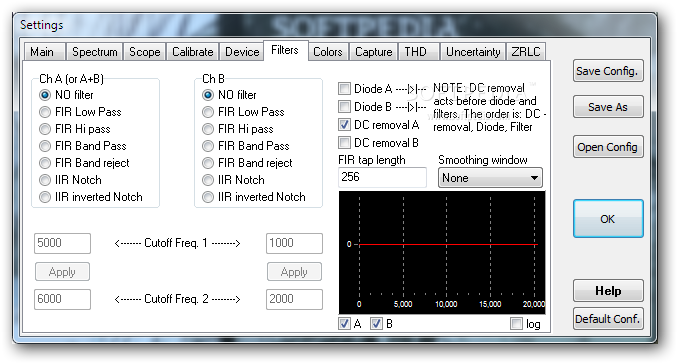Go to the Calibrate tab
Image resolution: width=678 pixels, height=364 pixels.
[192, 52]
